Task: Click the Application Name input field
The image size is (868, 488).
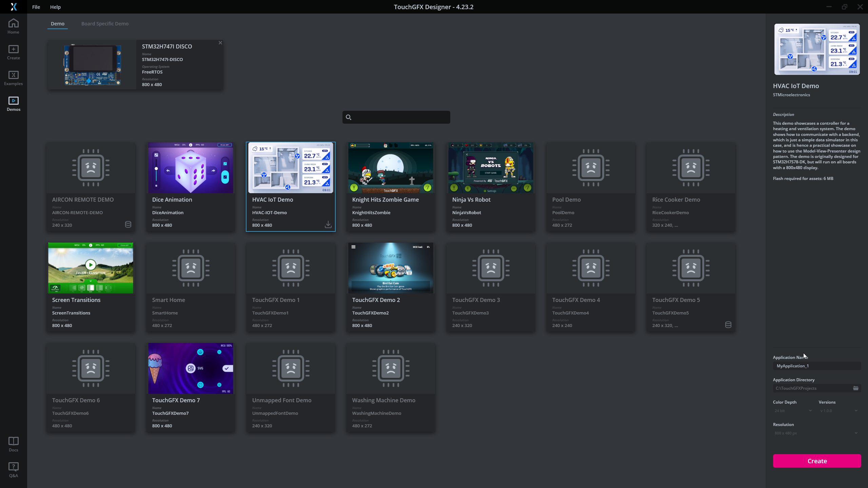Action: (816, 366)
